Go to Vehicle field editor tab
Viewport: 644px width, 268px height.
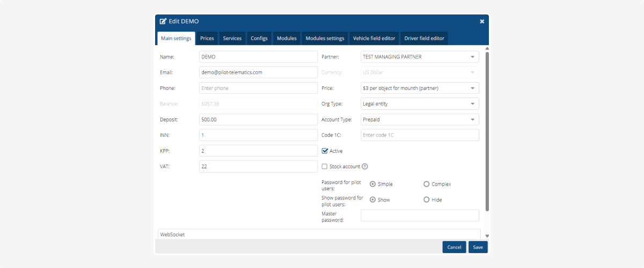(x=374, y=39)
